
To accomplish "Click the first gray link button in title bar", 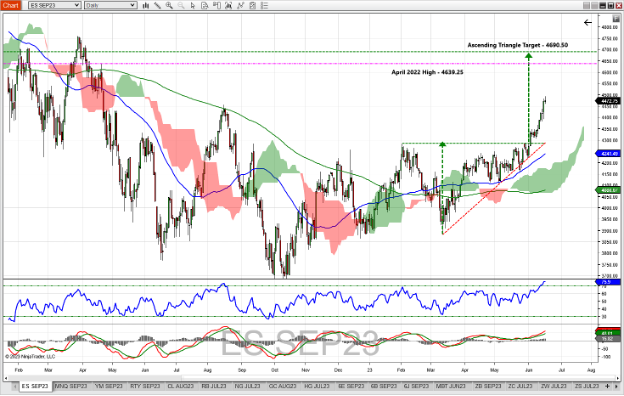I will click(x=586, y=5).
